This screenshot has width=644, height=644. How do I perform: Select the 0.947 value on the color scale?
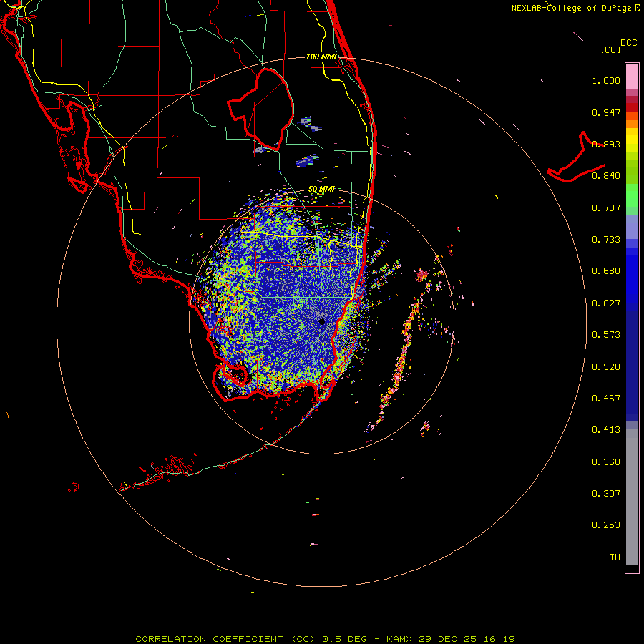click(606, 112)
